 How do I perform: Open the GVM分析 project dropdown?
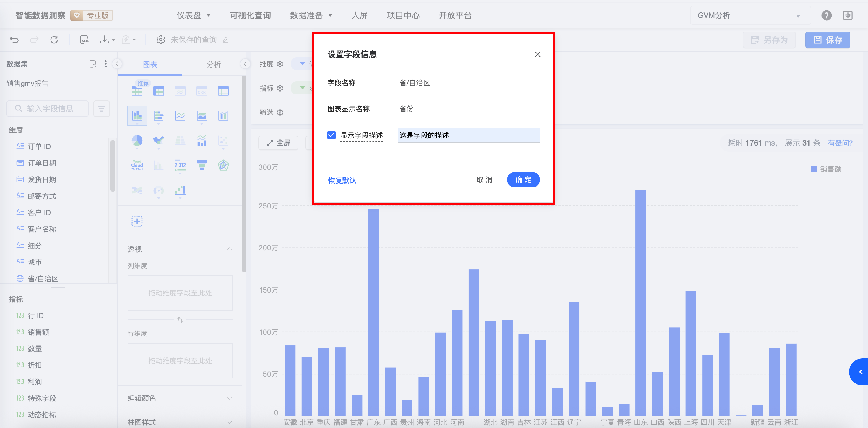[x=750, y=15]
